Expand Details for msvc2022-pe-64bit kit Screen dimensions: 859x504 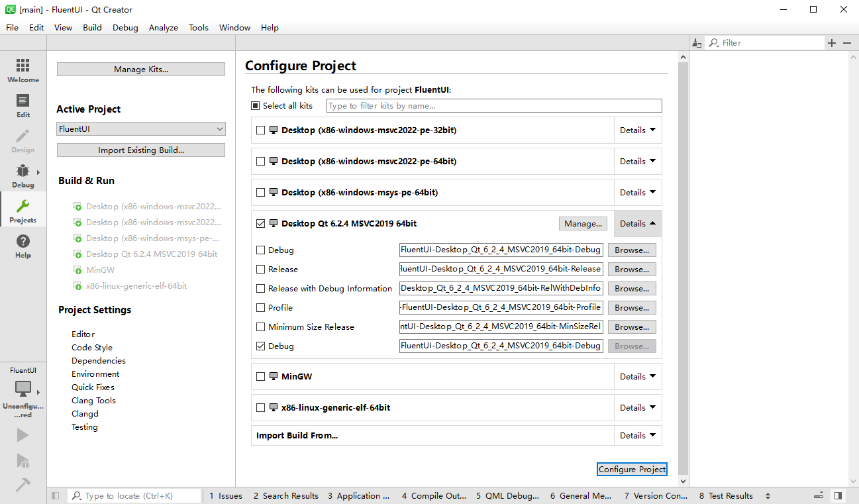(x=638, y=162)
